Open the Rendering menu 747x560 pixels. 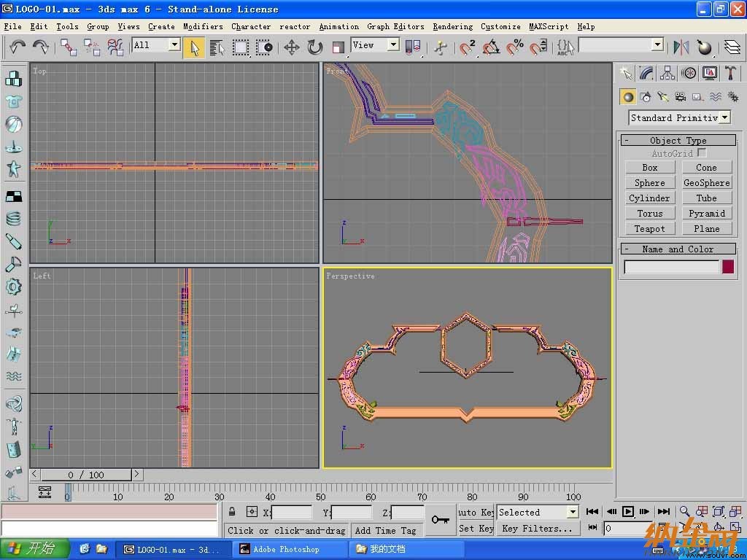tap(452, 26)
